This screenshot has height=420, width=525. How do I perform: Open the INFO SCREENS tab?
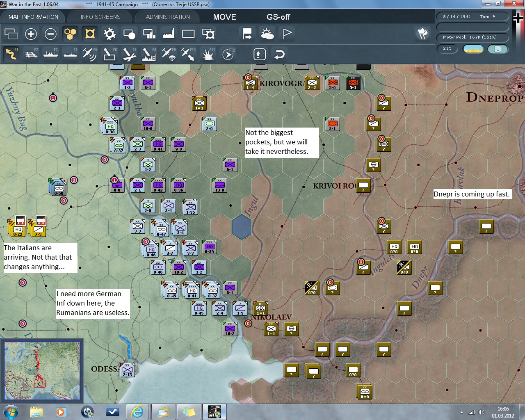click(100, 17)
